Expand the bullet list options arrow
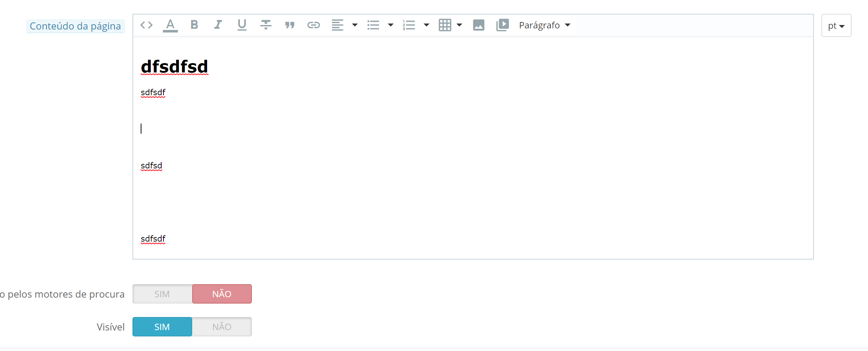 pos(391,25)
